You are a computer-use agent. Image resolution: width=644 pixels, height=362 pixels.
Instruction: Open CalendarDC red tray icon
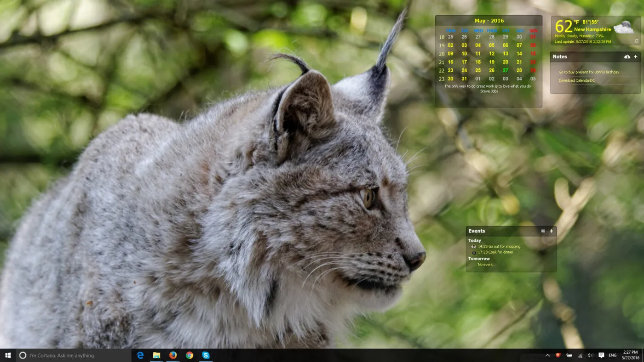[558, 355]
